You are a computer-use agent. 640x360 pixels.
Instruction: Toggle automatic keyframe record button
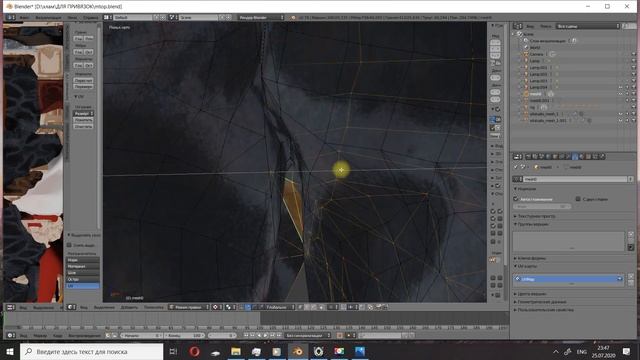[340, 335]
